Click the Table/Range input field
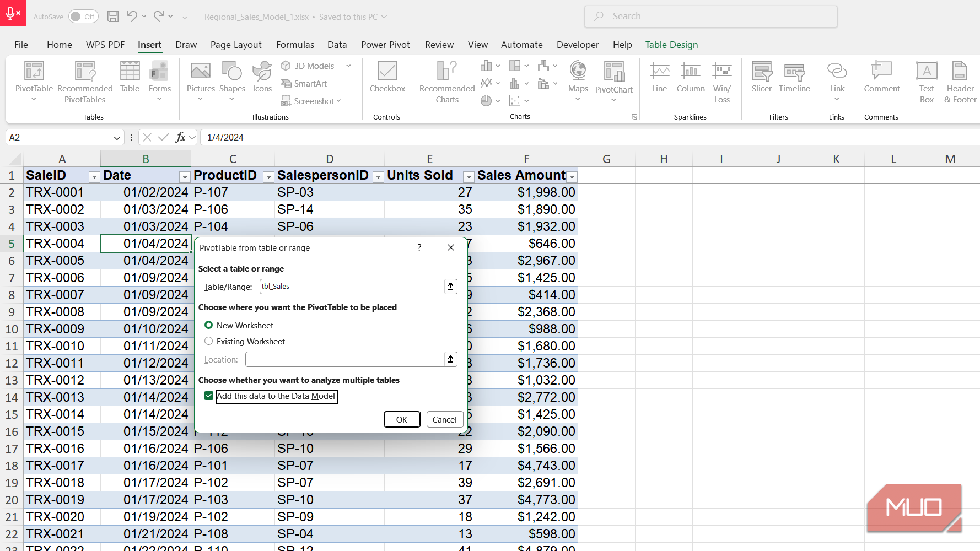Viewport: 980px width, 551px height. click(352, 286)
